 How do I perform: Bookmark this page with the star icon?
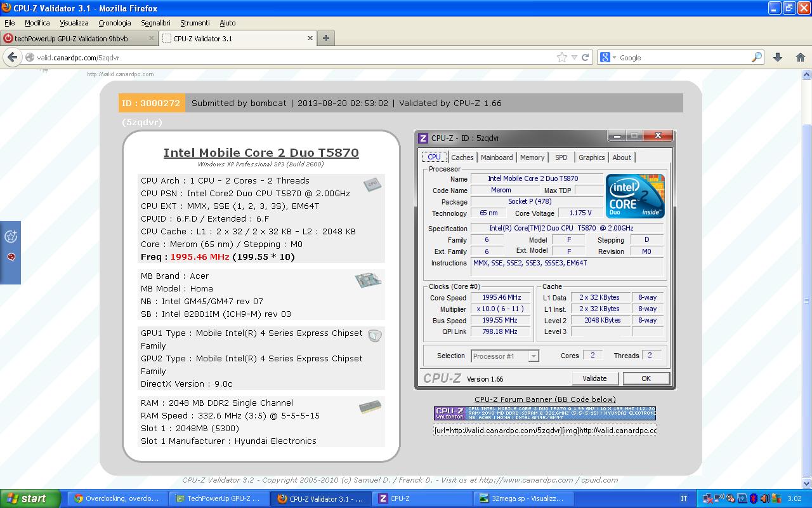561,57
